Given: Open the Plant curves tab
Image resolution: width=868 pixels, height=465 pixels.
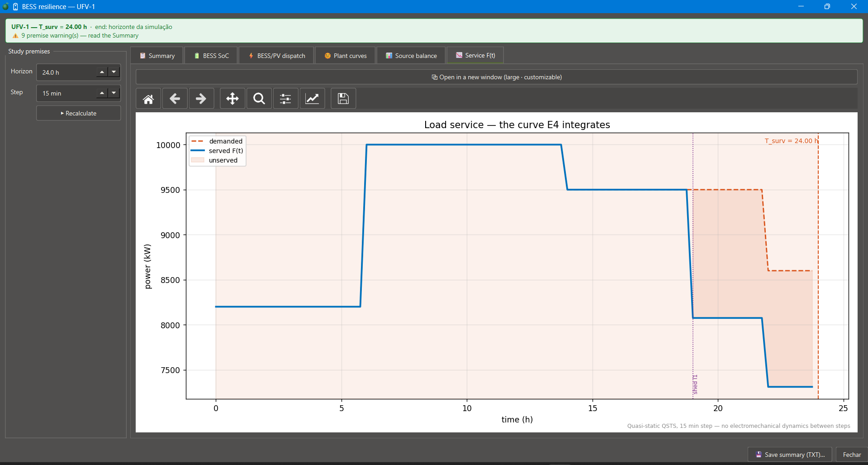Looking at the screenshot, I should pos(345,56).
